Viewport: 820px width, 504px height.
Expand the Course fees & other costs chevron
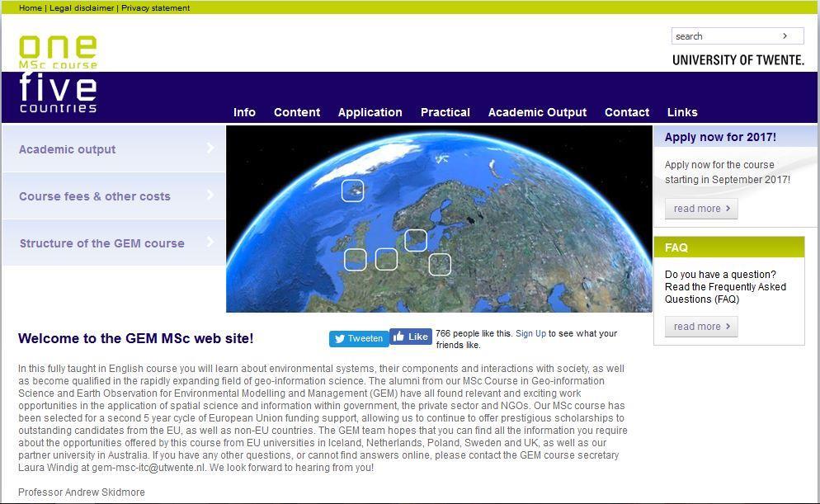(x=210, y=195)
